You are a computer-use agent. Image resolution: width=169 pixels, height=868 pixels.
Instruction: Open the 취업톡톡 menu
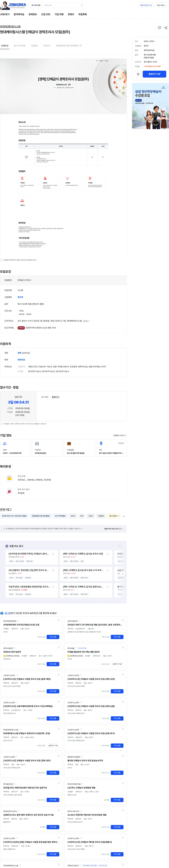point(83,15)
